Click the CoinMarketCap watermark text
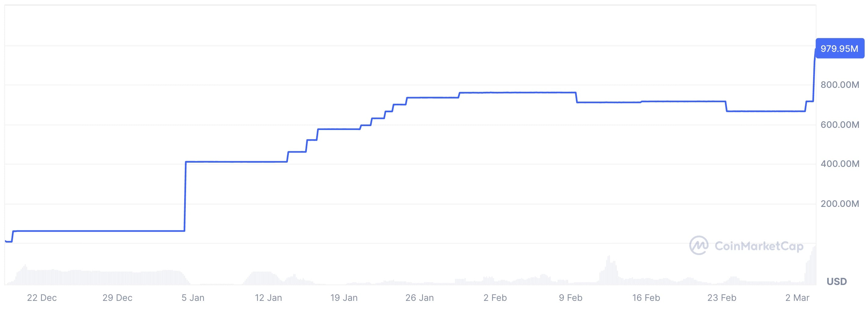The image size is (868, 310). click(x=759, y=246)
